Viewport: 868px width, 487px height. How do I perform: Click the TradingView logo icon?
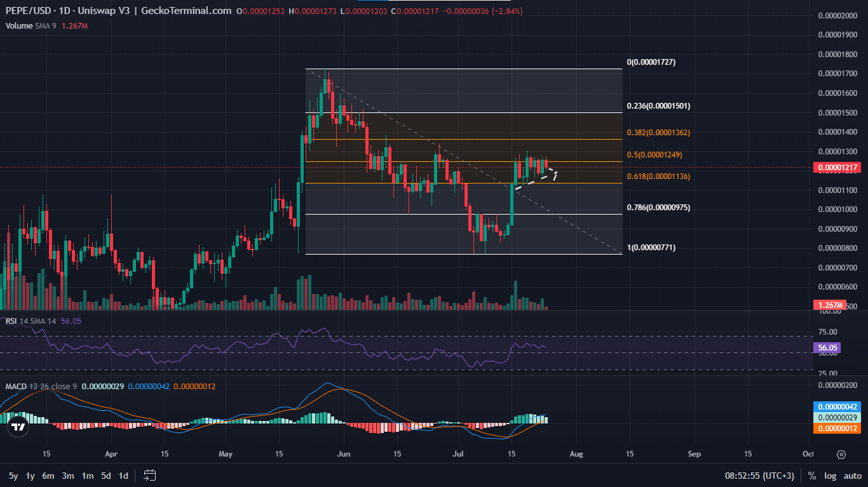click(x=18, y=427)
